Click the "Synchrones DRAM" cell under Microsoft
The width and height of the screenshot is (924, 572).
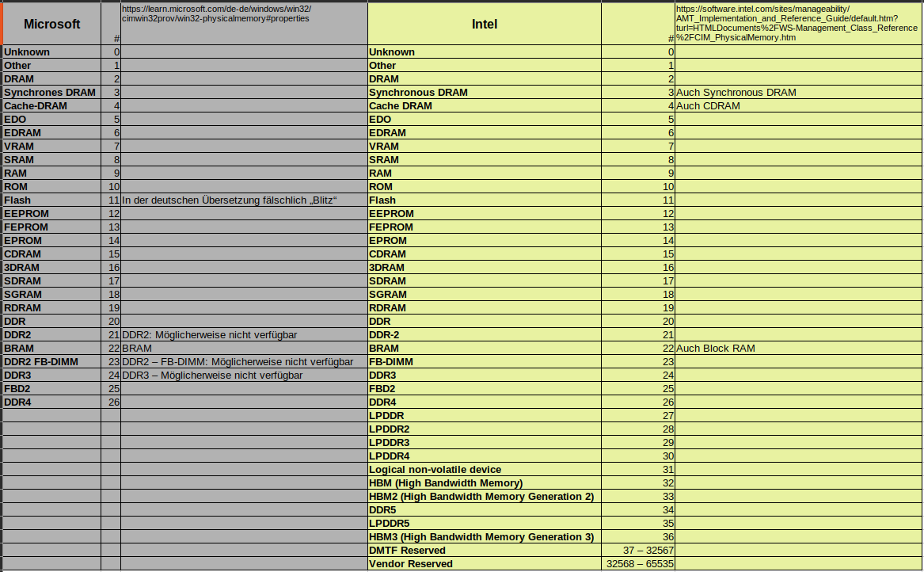click(50, 93)
